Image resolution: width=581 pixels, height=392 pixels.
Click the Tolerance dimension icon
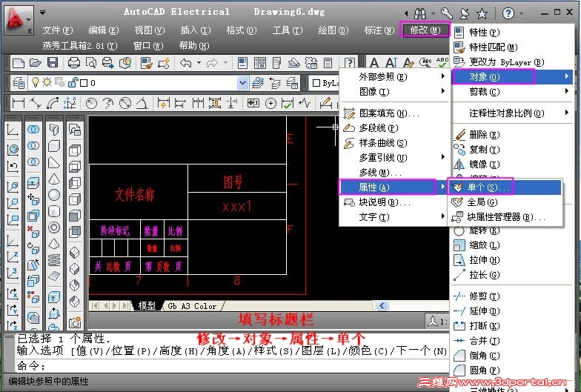(x=253, y=102)
